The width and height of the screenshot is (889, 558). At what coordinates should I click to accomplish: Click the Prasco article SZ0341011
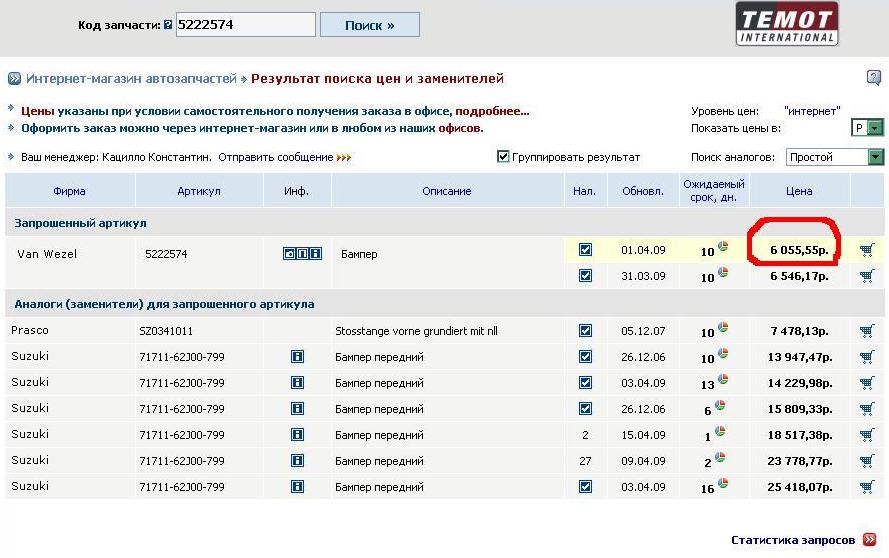click(x=166, y=331)
